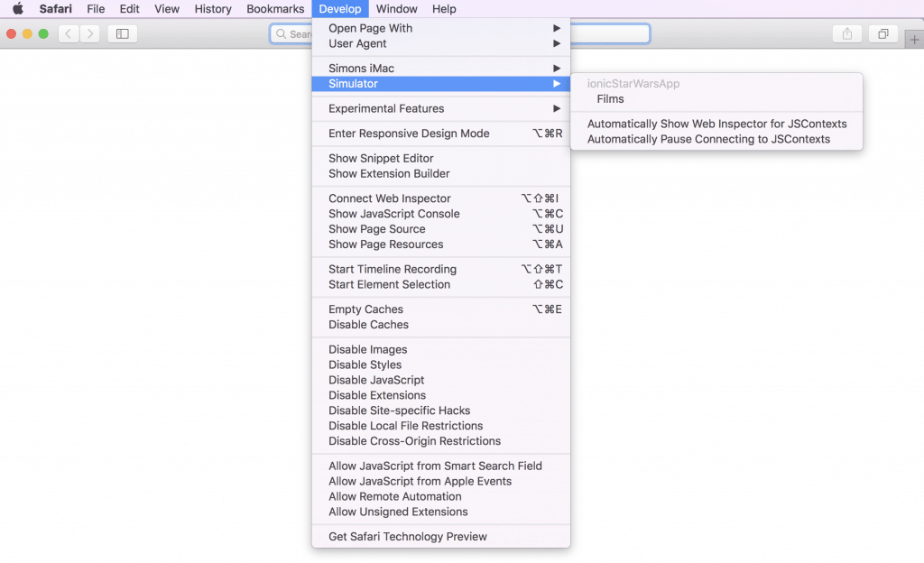Toggle Automatically Pause Connecting to JSContexts
This screenshot has height=563, width=924.
716,139
